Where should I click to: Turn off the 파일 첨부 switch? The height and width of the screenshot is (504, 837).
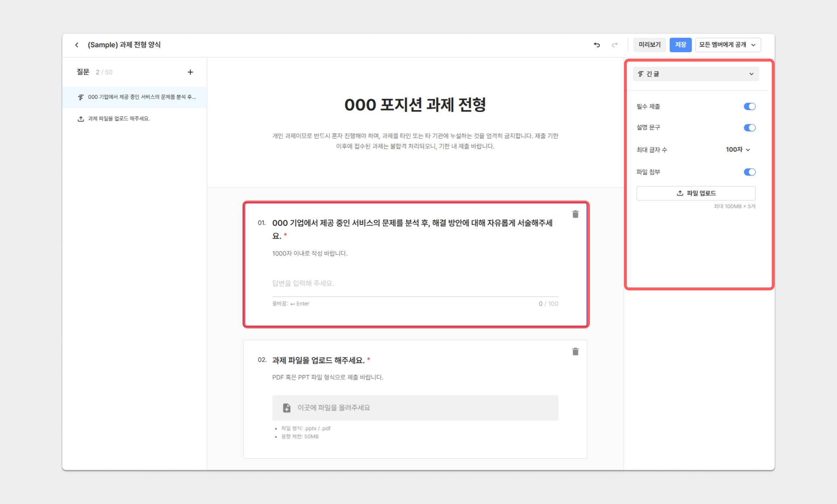[x=749, y=172]
